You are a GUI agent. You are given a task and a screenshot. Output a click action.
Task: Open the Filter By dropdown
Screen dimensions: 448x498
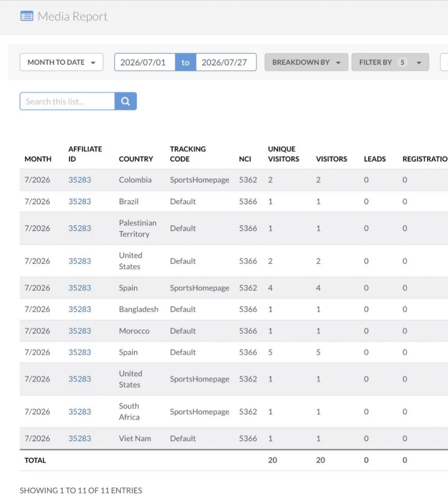[390, 62]
